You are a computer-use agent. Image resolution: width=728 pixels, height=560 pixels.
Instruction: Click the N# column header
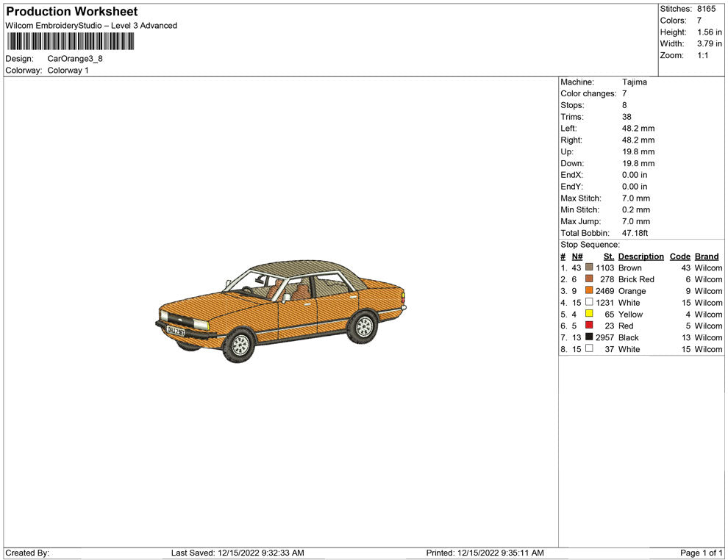577,256
